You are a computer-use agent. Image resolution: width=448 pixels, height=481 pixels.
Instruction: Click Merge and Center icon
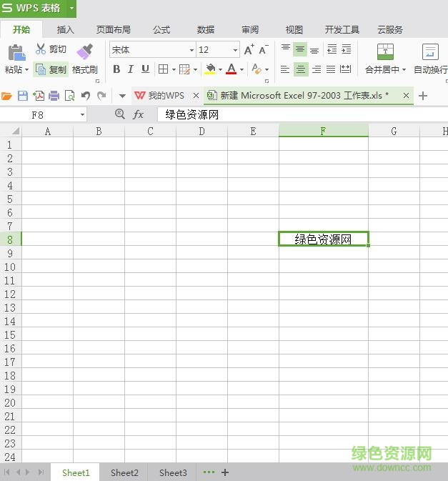(385, 51)
